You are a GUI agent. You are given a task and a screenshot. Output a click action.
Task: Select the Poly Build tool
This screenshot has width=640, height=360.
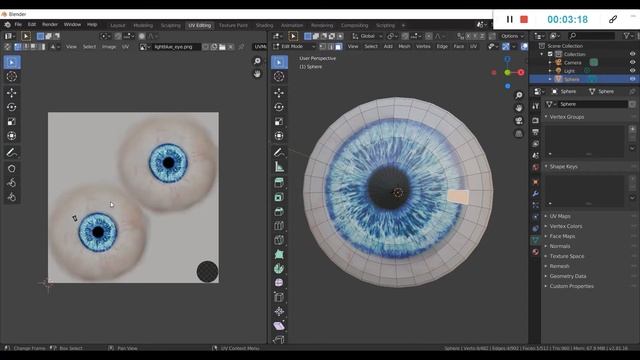click(279, 254)
